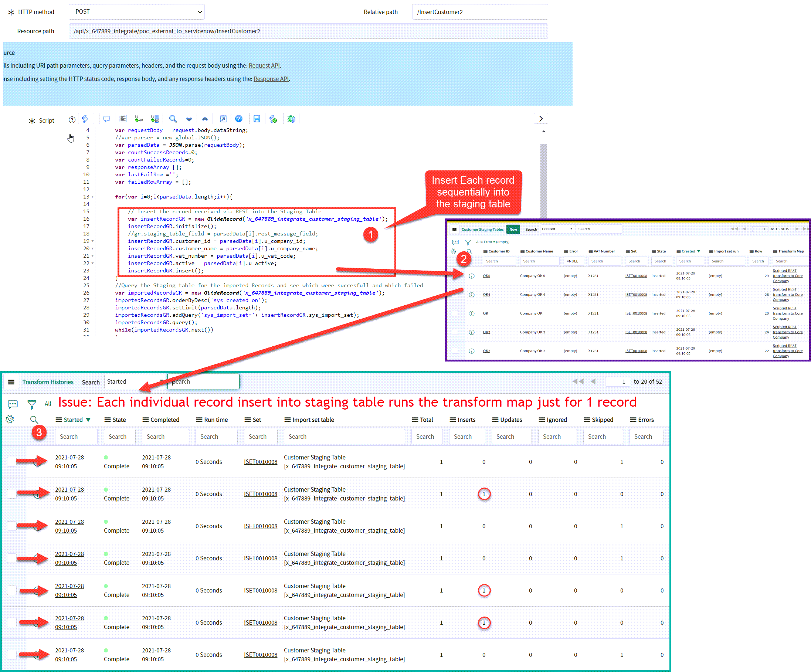This screenshot has height=672, width=811.
Task: Sort by the Started column header
Action: tap(73, 420)
